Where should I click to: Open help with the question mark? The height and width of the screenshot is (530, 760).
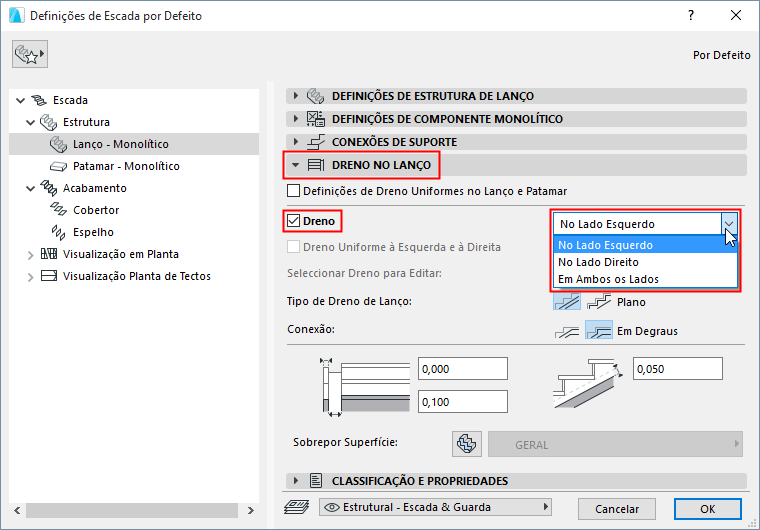691,15
